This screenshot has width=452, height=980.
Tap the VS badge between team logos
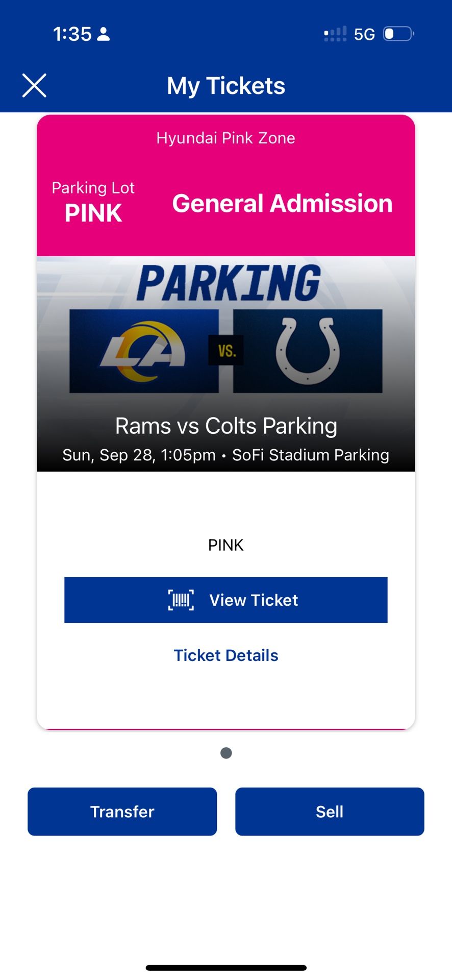tap(226, 351)
